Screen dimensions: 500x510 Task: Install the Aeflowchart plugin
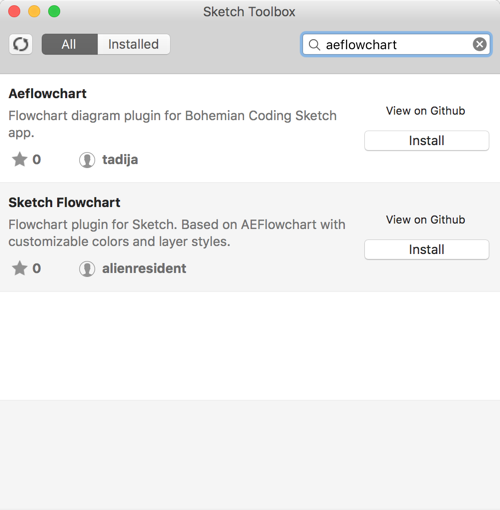pyautogui.click(x=426, y=141)
